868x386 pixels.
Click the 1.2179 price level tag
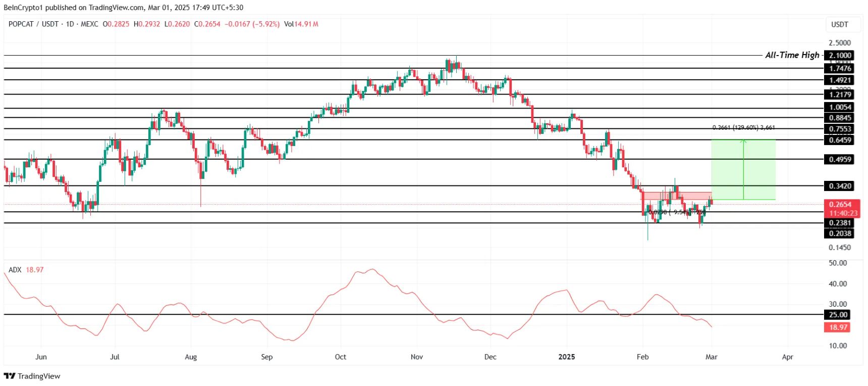840,94
